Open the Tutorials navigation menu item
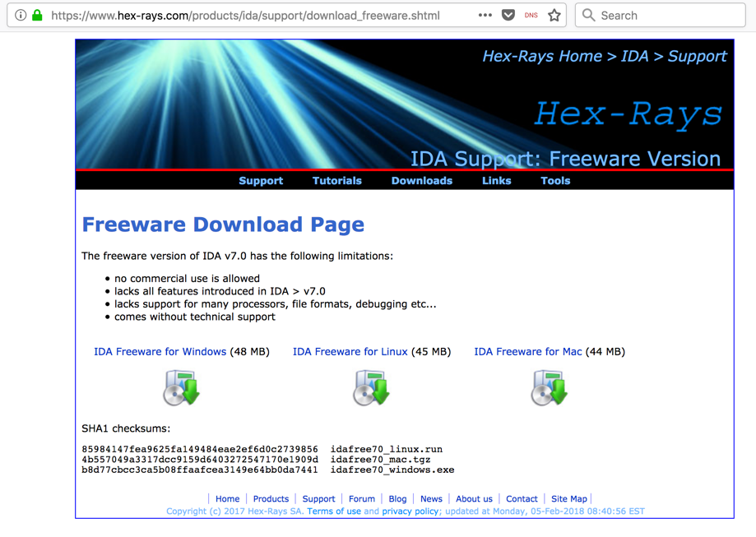 [337, 181]
